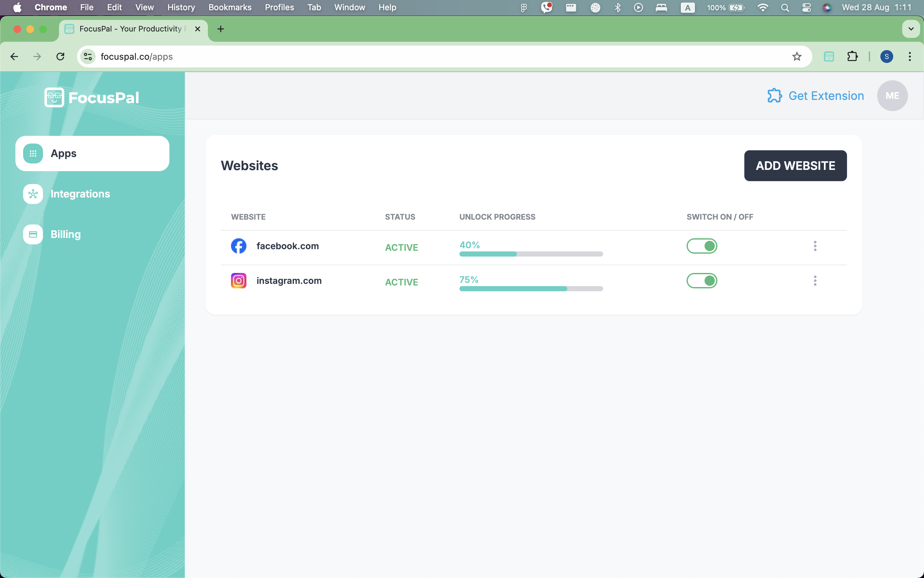Open a new tab with plus button

[x=221, y=29]
